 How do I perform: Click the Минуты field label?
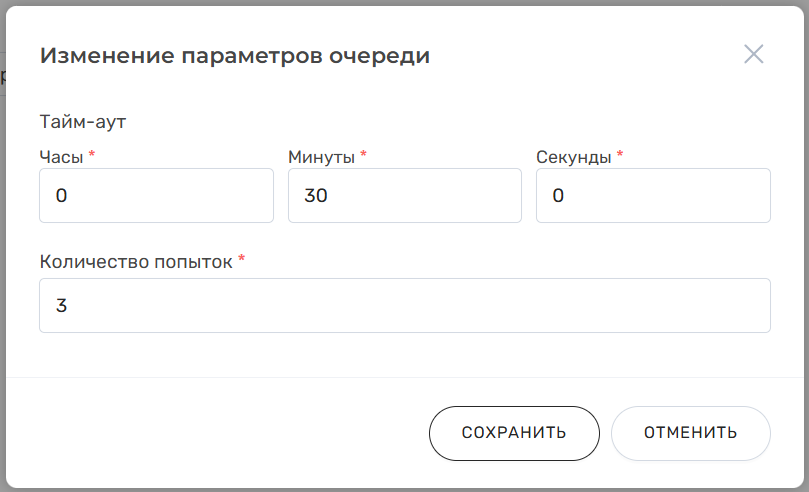321,157
